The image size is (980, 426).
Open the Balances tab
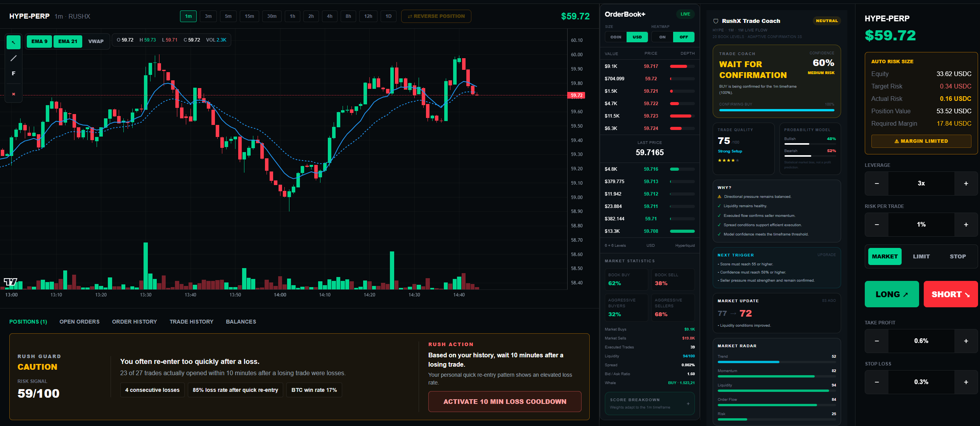click(241, 322)
